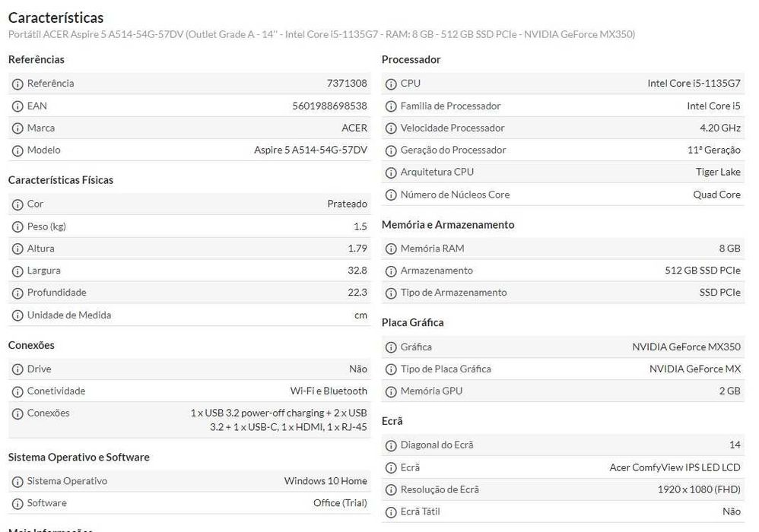Image resolution: width=759 pixels, height=532 pixels.
Task: Click the processor speed value 4.20 GHz
Action: (720, 128)
